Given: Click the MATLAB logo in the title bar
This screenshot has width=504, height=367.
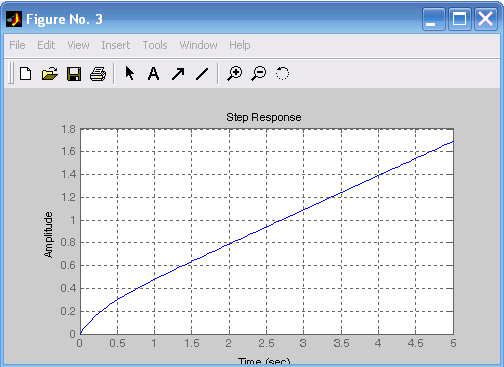Looking at the screenshot, I should pos(14,19).
